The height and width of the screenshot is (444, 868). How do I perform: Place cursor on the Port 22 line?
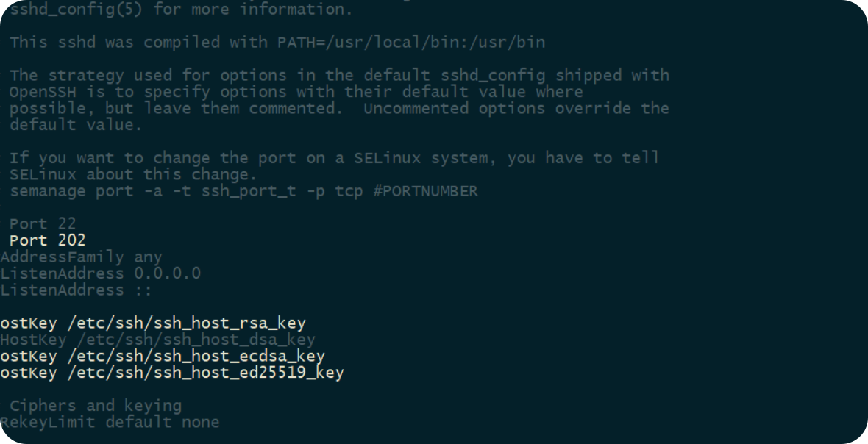tap(43, 224)
